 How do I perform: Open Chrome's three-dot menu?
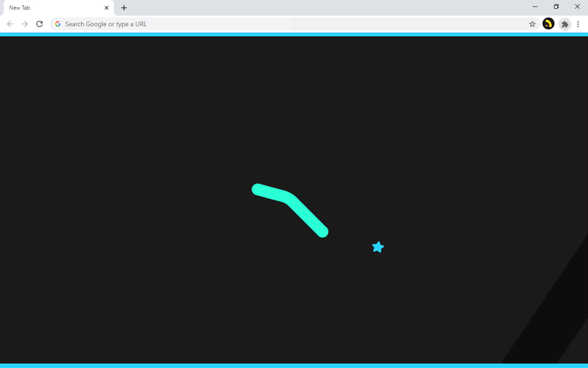578,24
